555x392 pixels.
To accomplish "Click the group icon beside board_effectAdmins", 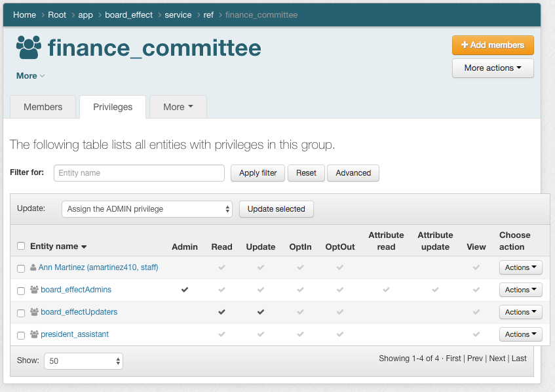I will point(35,290).
